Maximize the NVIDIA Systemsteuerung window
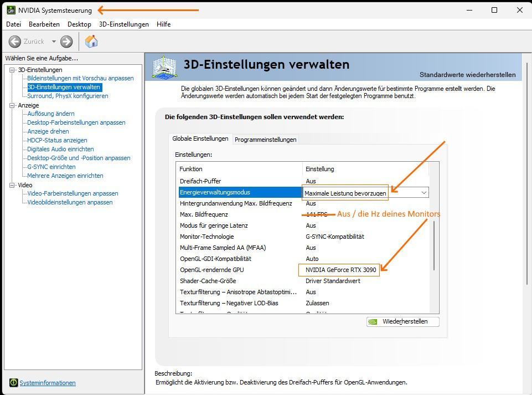The width and height of the screenshot is (532, 395). pos(494,10)
